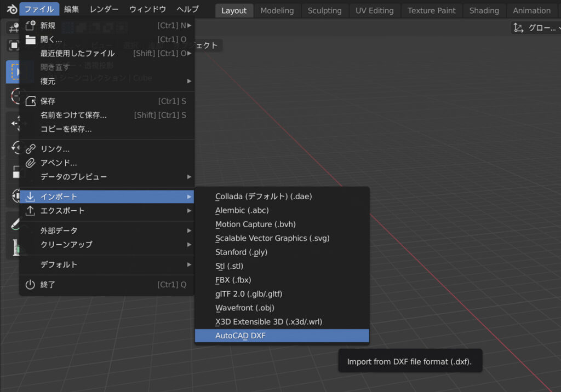Image resolution: width=561 pixels, height=392 pixels.
Task: Select the Rotate tool
Action: coord(15,147)
